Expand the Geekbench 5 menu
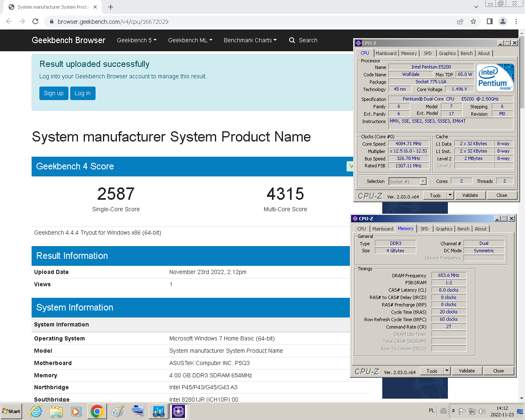This screenshot has width=525, height=420. [x=137, y=40]
